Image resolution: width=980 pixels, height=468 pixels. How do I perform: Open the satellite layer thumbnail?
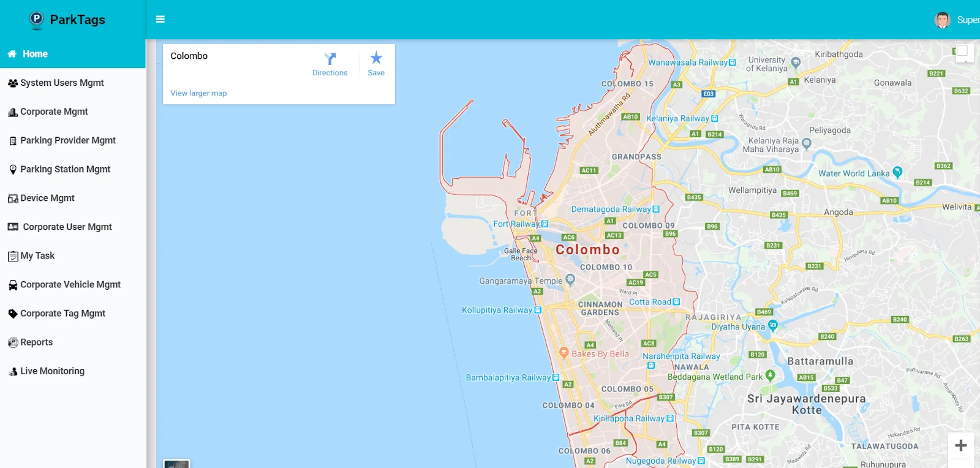[176, 464]
